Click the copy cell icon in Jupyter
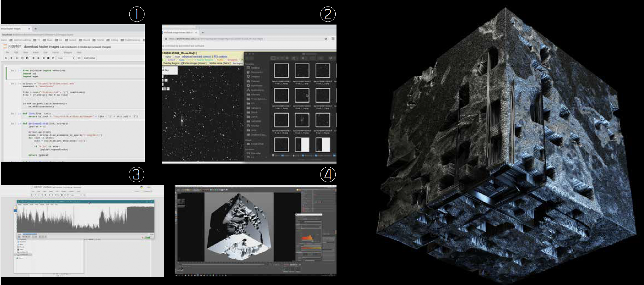 (x=22, y=58)
